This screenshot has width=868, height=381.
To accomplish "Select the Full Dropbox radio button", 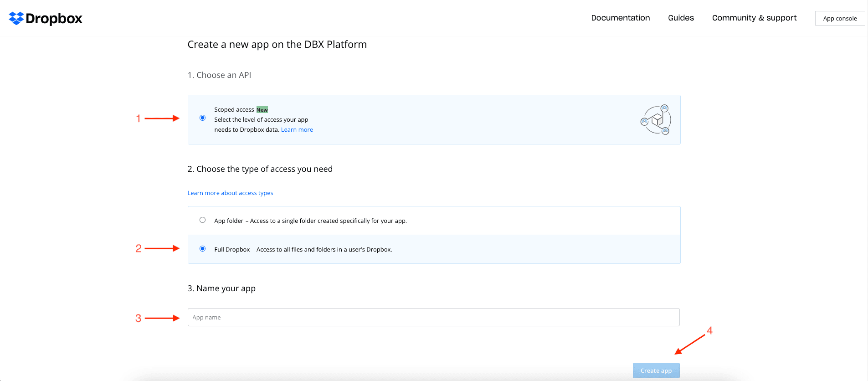I will (202, 249).
